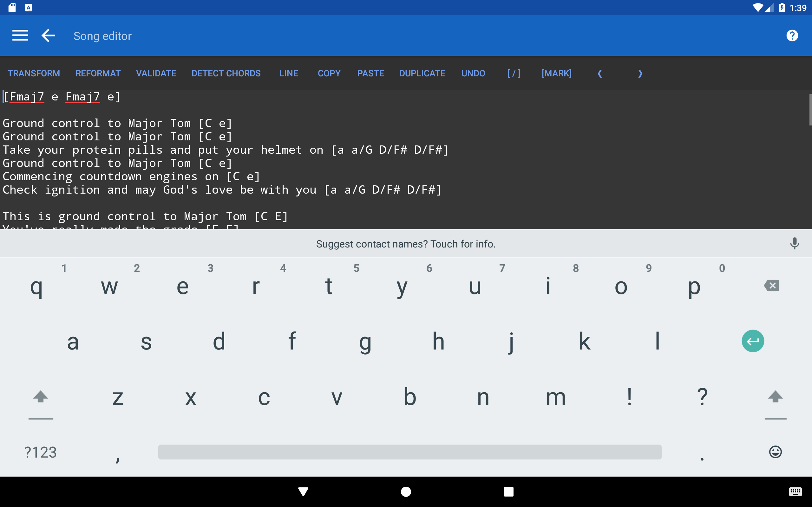Open the hamburger navigation menu
Viewport: 812px width, 507px height.
click(x=20, y=35)
